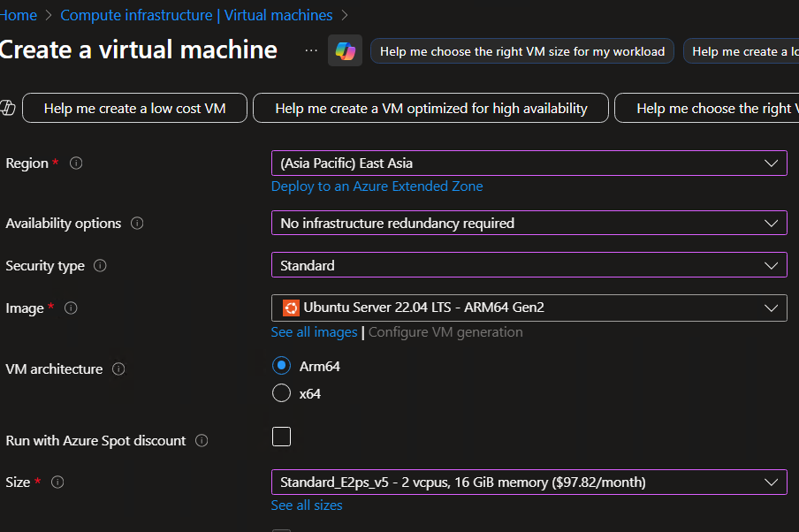The height and width of the screenshot is (532, 799).
Task: Click the x64 option label
Action: tap(310, 394)
